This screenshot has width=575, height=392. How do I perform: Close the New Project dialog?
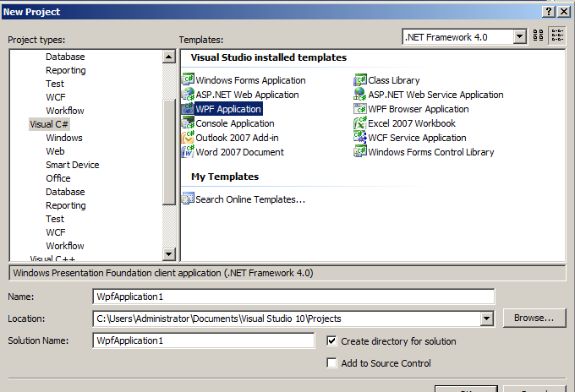(564, 12)
